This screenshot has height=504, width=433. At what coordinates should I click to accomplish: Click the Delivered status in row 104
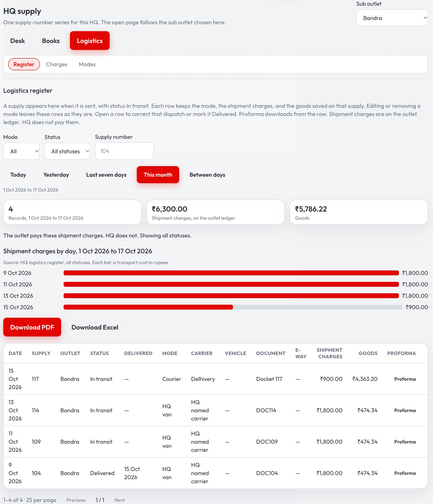point(102,473)
